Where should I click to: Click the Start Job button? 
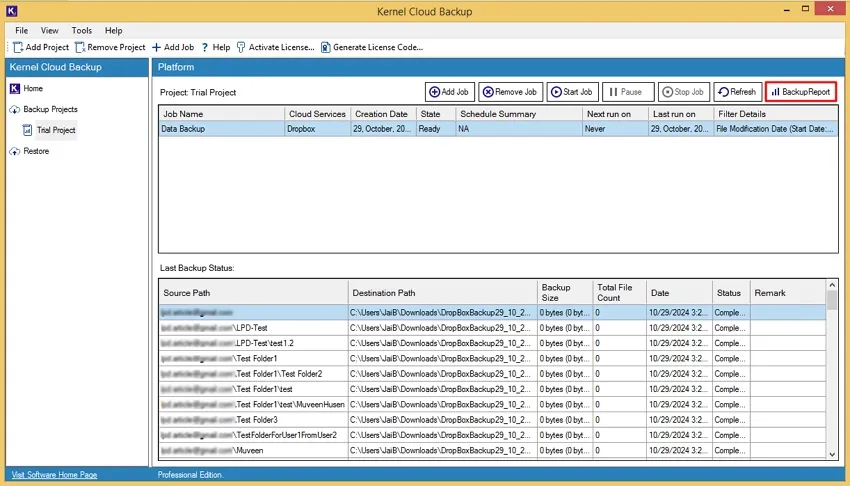tap(572, 92)
